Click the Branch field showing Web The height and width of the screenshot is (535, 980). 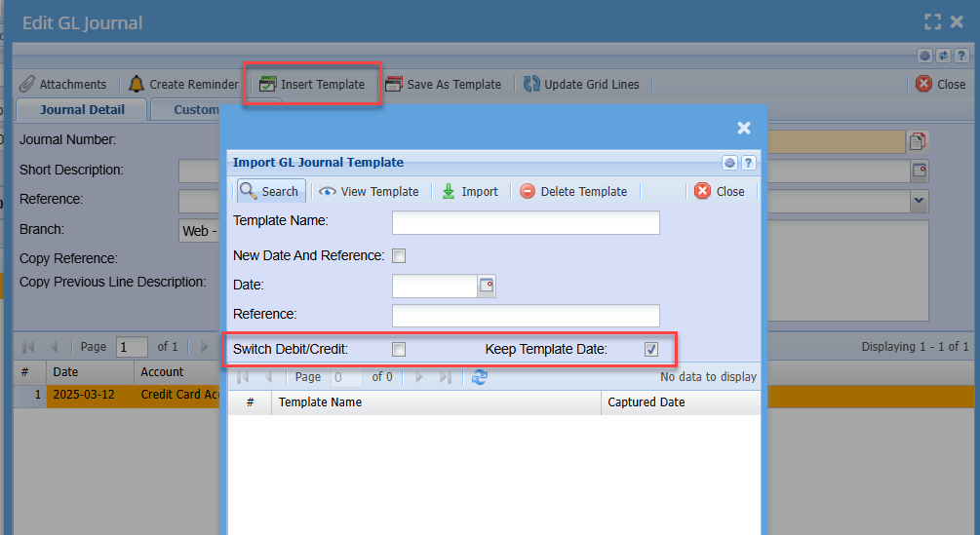point(199,231)
